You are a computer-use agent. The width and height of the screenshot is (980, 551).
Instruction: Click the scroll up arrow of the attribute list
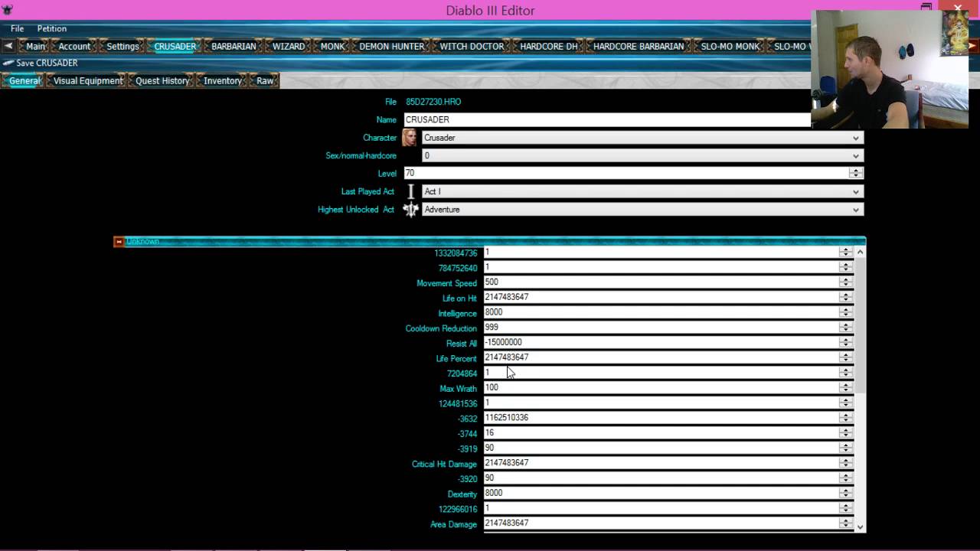coord(861,252)
